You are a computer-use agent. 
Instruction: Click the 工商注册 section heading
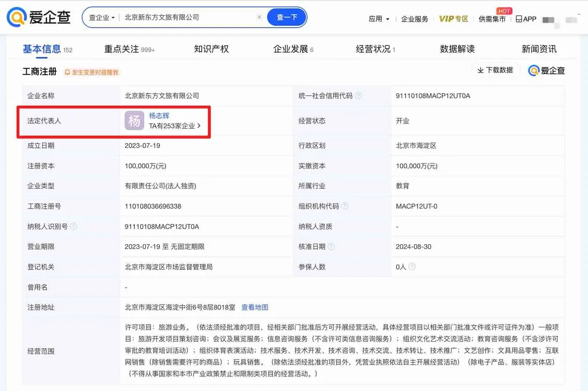point(39,72)
